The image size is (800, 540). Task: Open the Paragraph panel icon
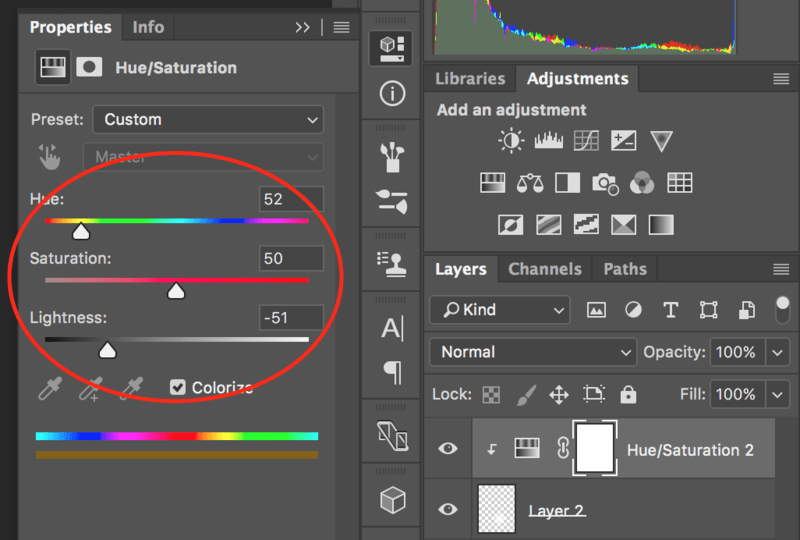(392, 373)
